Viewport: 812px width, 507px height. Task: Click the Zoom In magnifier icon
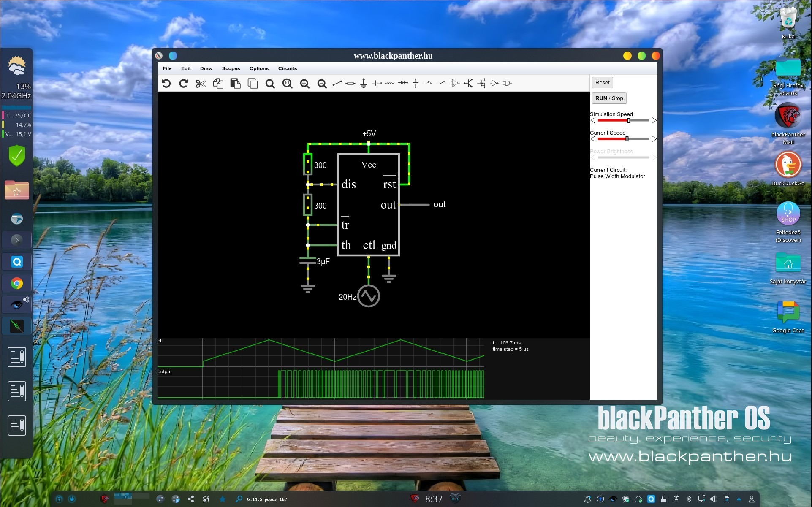pos(304,84)
